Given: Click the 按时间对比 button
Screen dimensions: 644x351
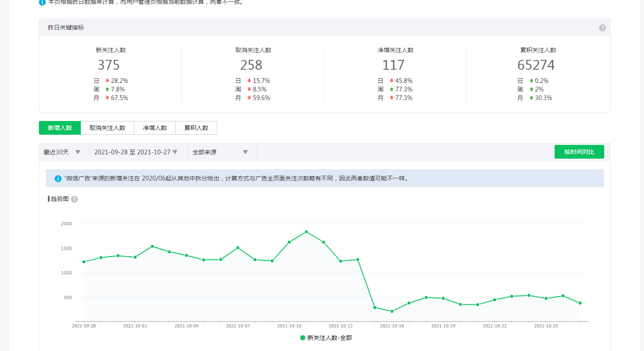Looking at the screenshot, I should [579, 152].
